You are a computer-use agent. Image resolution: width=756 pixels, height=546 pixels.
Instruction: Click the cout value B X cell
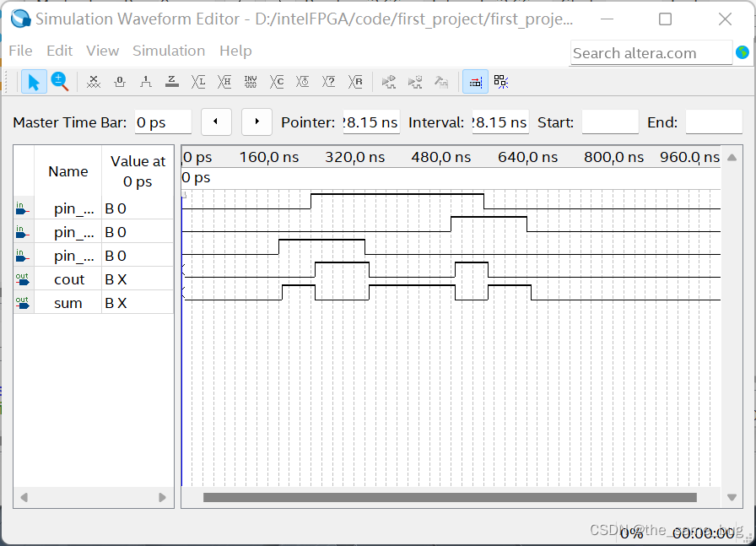point(138,279)
